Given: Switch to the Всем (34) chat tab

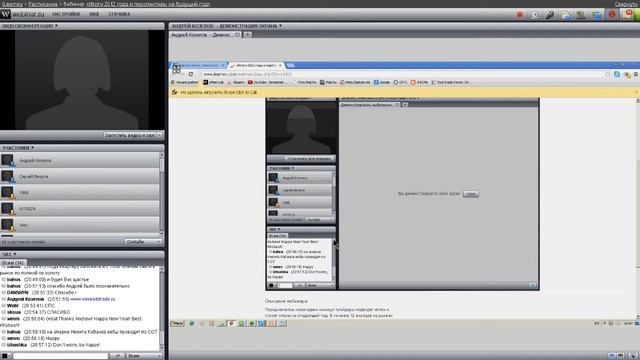Looking at the screenshot, I should [x=13, y=263].
